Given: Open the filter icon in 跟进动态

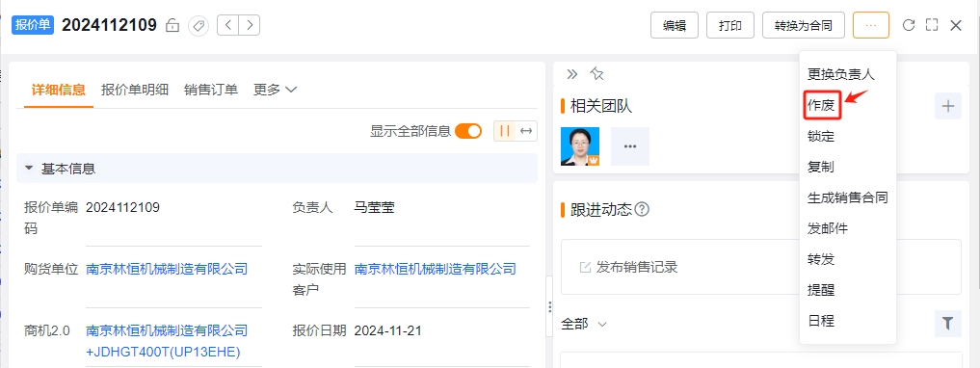Looking at the screenshot, I should click(x=948, y=324).
